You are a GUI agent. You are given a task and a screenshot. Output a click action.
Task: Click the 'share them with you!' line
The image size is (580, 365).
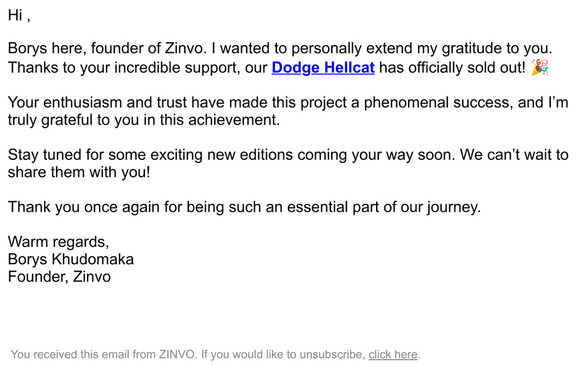[x=79, y=172]
